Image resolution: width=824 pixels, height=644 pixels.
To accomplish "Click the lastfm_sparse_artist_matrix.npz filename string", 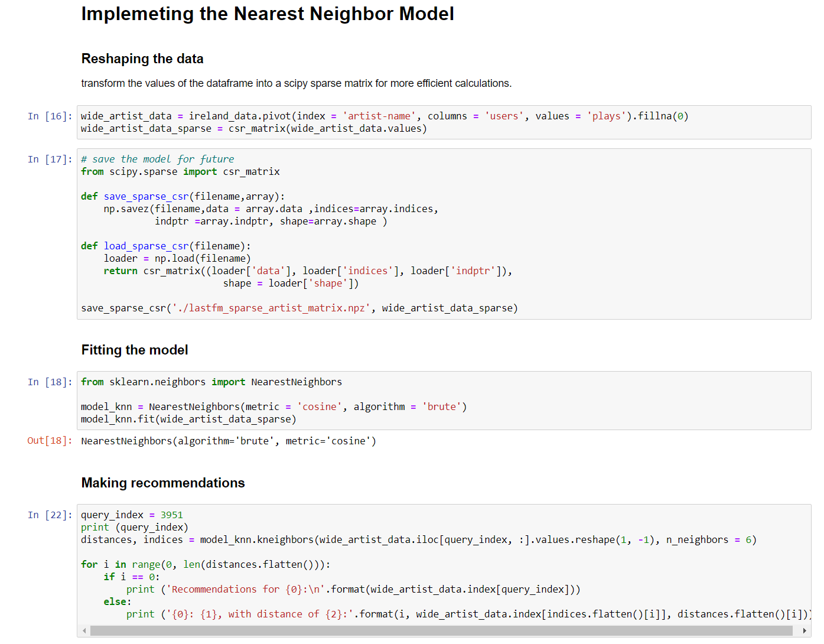I will pos(271,308).
